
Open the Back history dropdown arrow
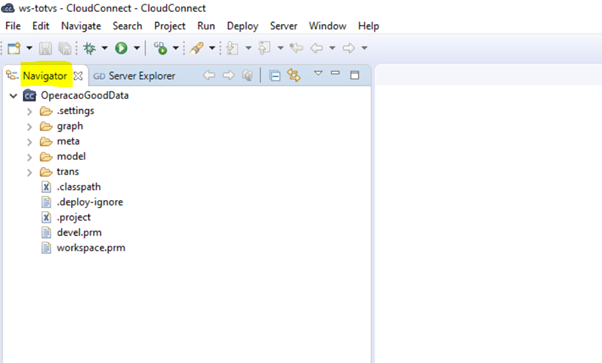[x=332, y=48]
